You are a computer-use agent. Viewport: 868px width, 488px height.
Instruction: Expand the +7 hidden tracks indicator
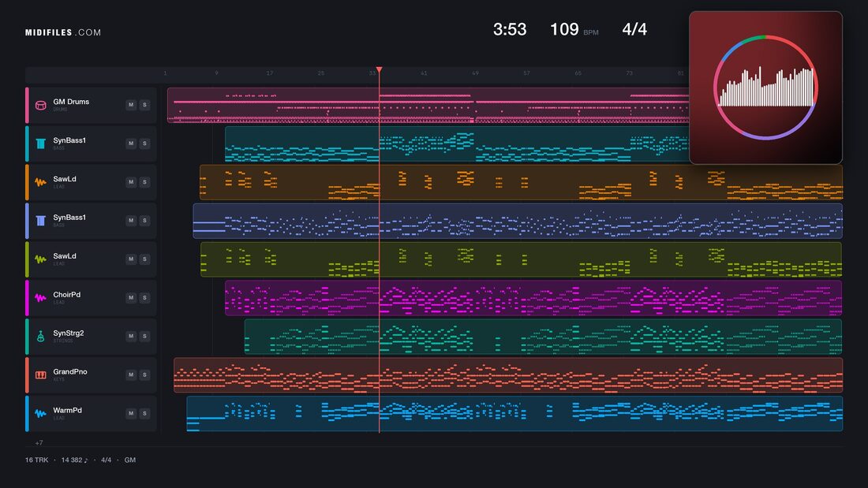[39, 442]
